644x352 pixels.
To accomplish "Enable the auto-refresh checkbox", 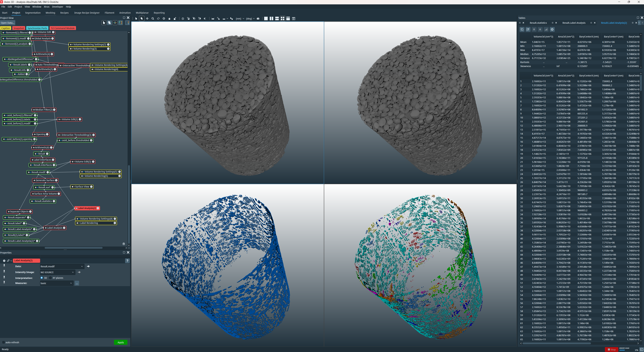I will 4,342.
